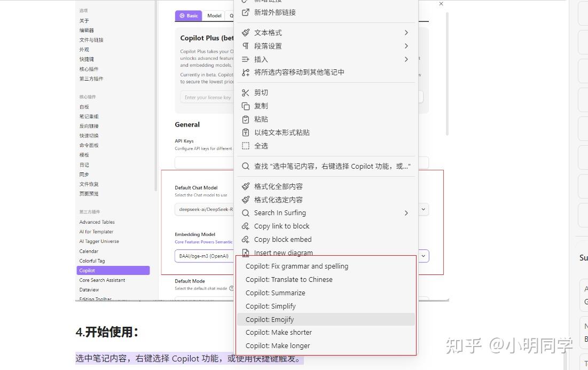The width and height of the screenshot is (588, 370).
Task: Click the 全选 select-all icon
Action: click(x=246, y=145)
